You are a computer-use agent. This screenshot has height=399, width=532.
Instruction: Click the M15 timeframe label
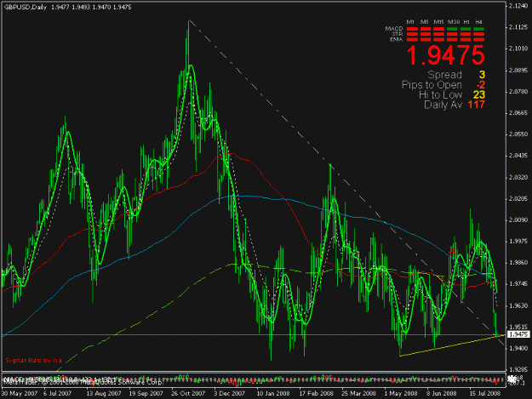(x=438, y=22)
